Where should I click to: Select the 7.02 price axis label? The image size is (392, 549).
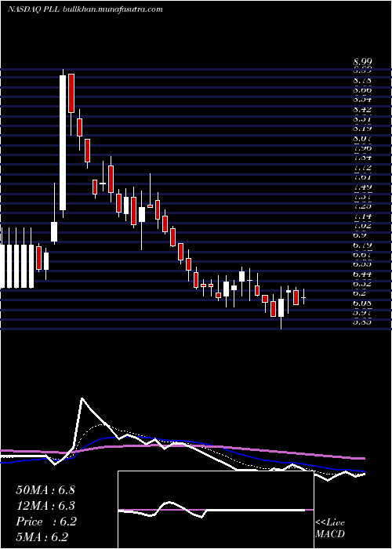click(x=362, y=226)
